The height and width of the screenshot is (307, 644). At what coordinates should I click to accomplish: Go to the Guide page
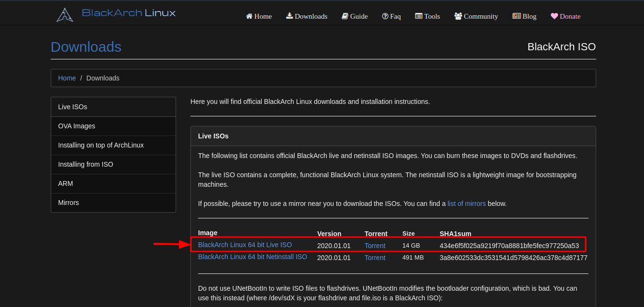[355, 16]
